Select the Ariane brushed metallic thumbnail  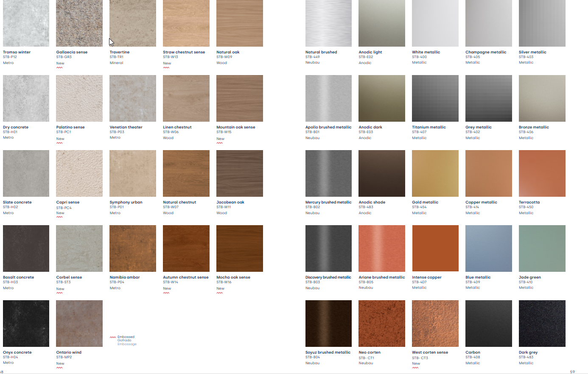pos(381,248)
